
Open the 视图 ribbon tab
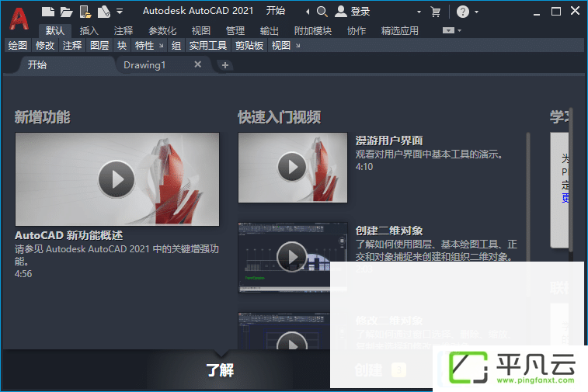tap(201, 31)
